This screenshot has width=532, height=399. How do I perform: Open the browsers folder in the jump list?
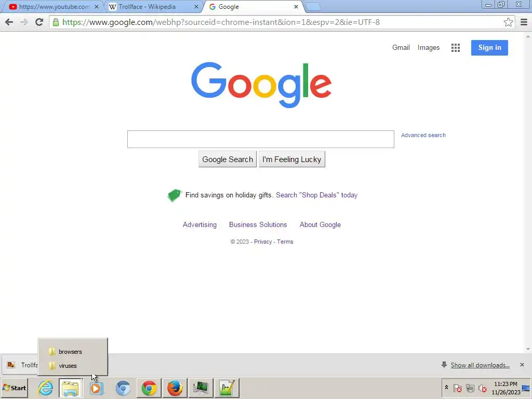(x=73, y=352)
